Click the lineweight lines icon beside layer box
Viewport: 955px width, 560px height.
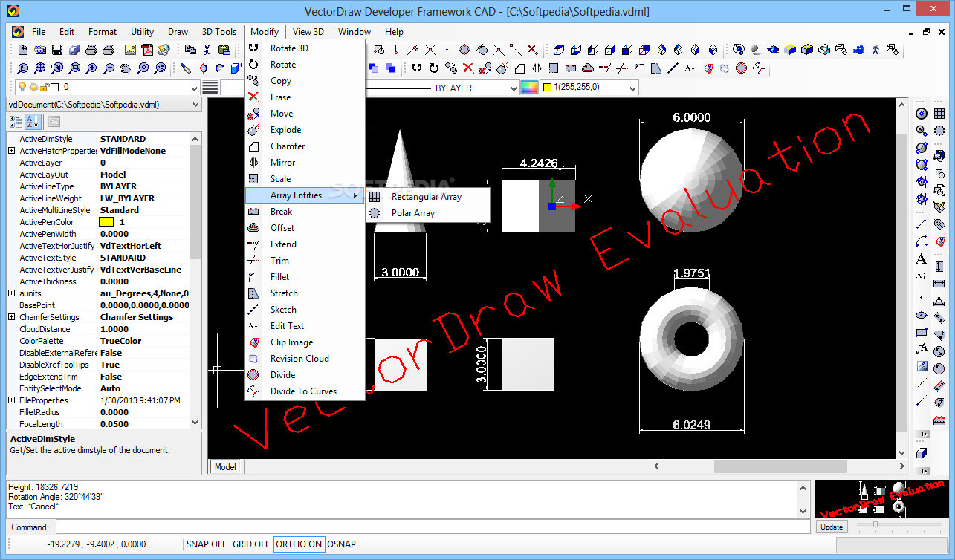point(210,88)
